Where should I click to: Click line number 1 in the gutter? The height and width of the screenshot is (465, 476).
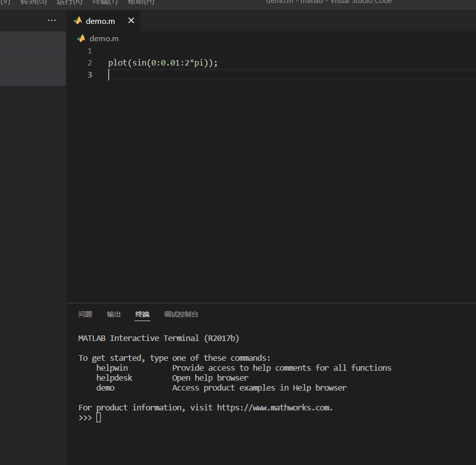coord(90,51)
